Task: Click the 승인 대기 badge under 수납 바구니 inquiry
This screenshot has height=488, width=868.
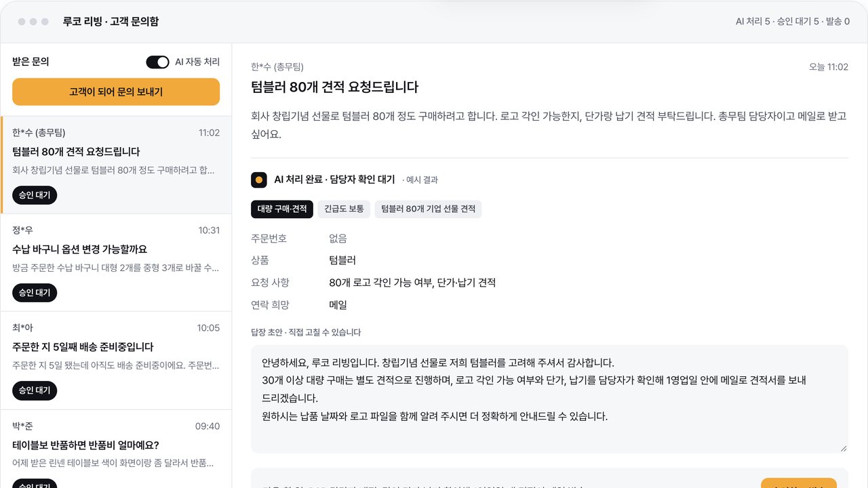Action: [35, 293]
